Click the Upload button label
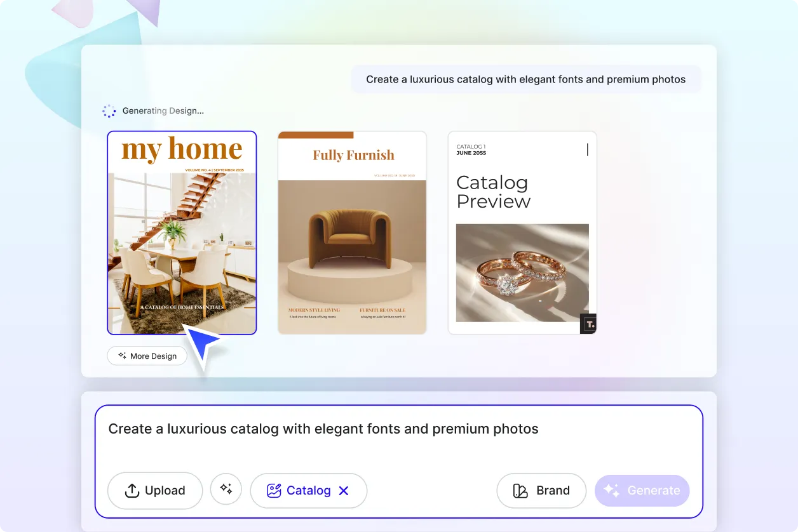This screenshot has height=532, width=798. coord(165,490)
